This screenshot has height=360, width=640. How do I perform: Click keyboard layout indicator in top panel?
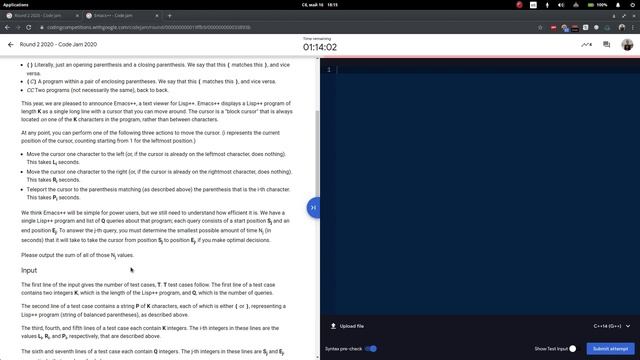533,5
